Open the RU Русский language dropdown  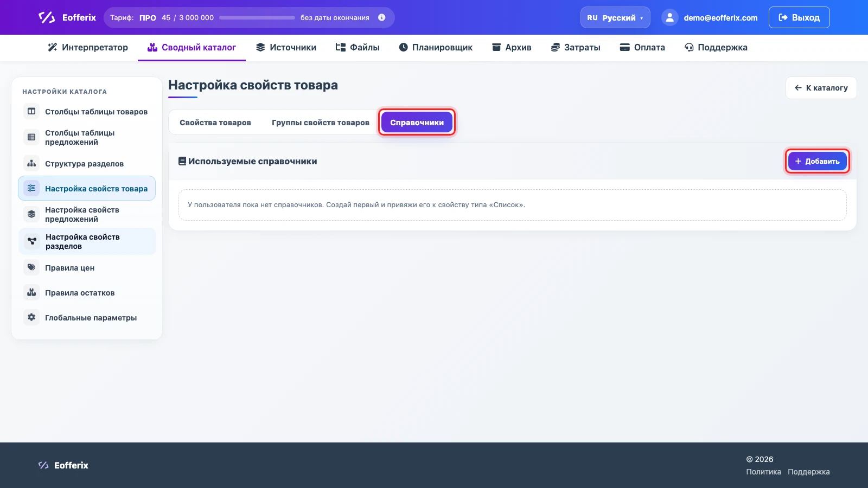[x=615, y=17]
